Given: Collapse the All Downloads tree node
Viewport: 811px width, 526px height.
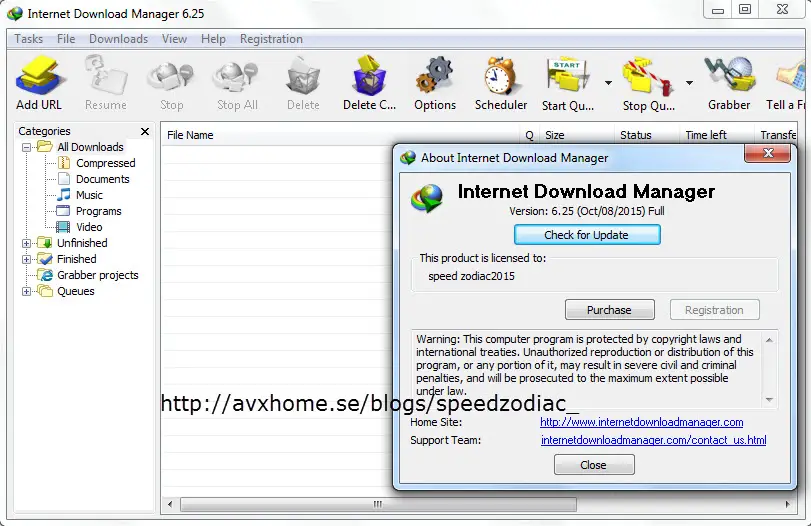Looking at the screenshot, I should coord(26,147).
